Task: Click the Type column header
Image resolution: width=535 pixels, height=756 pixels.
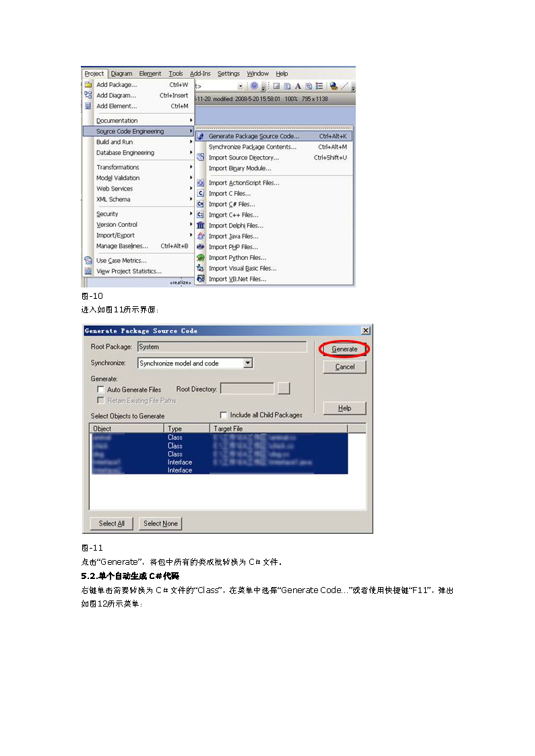Action: tap(187, 428)
